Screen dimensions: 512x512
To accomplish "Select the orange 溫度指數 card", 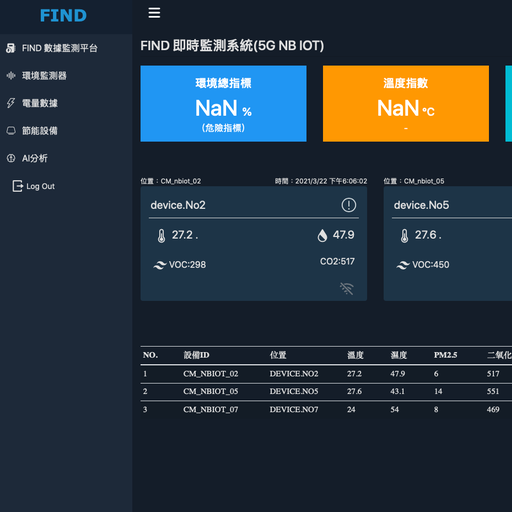I will point(406,104).
